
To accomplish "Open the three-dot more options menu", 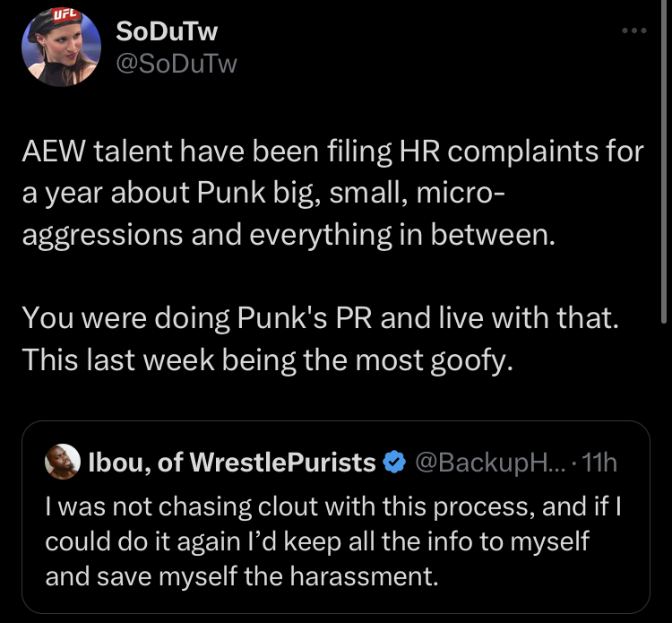I will click(x=633, y=32).
